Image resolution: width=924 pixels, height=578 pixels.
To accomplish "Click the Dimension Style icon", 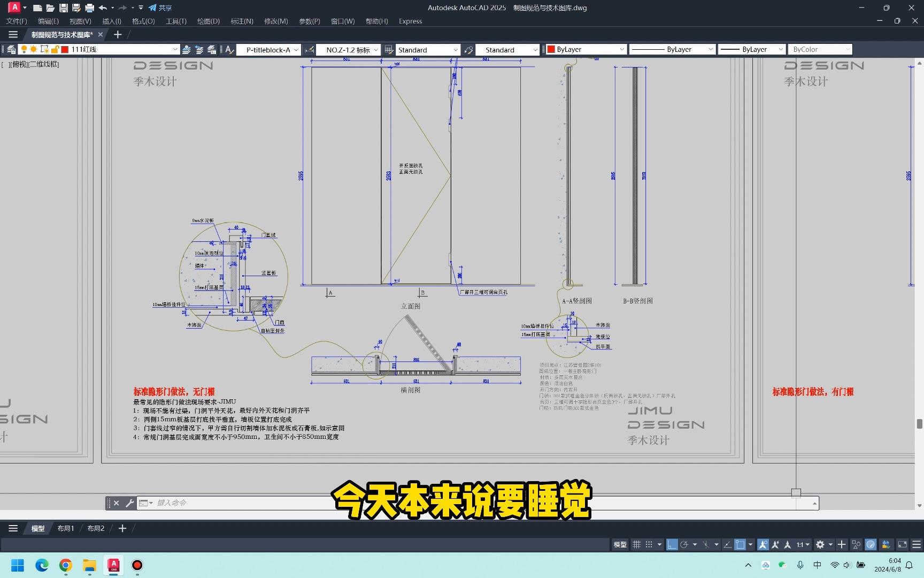I will 309,49.
